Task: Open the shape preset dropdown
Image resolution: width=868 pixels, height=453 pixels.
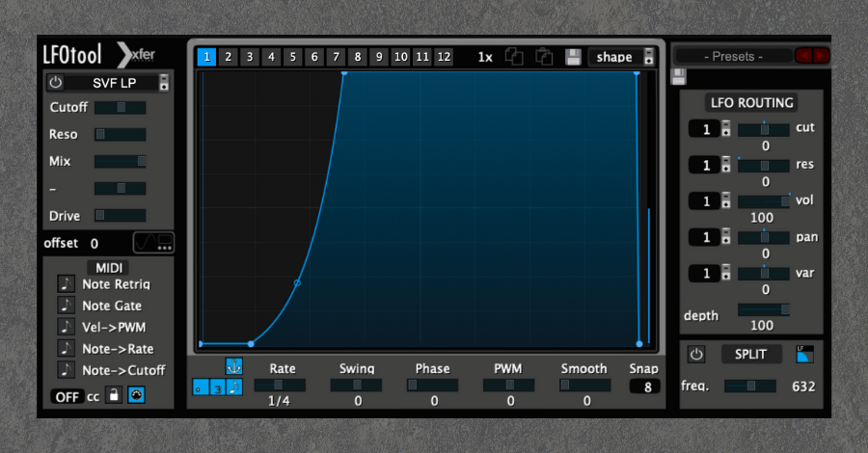Action: click(622, 57)
